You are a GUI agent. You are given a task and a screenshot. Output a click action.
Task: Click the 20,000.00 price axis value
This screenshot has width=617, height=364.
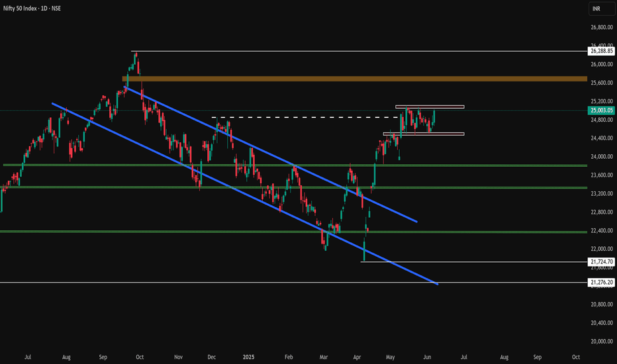tap(602, 341)
